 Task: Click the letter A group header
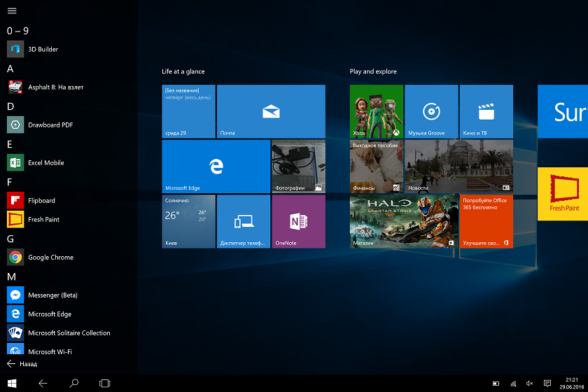tap(10, 69)
